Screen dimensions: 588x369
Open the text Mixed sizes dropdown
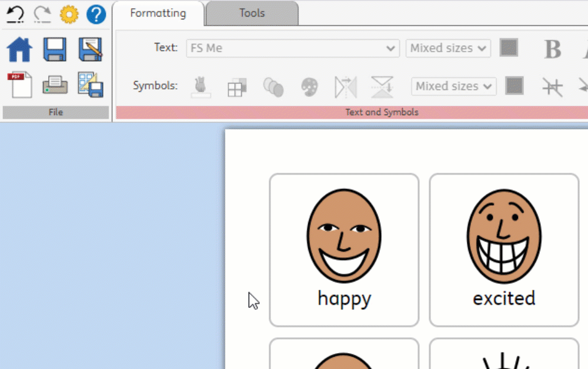click(448, 48)
